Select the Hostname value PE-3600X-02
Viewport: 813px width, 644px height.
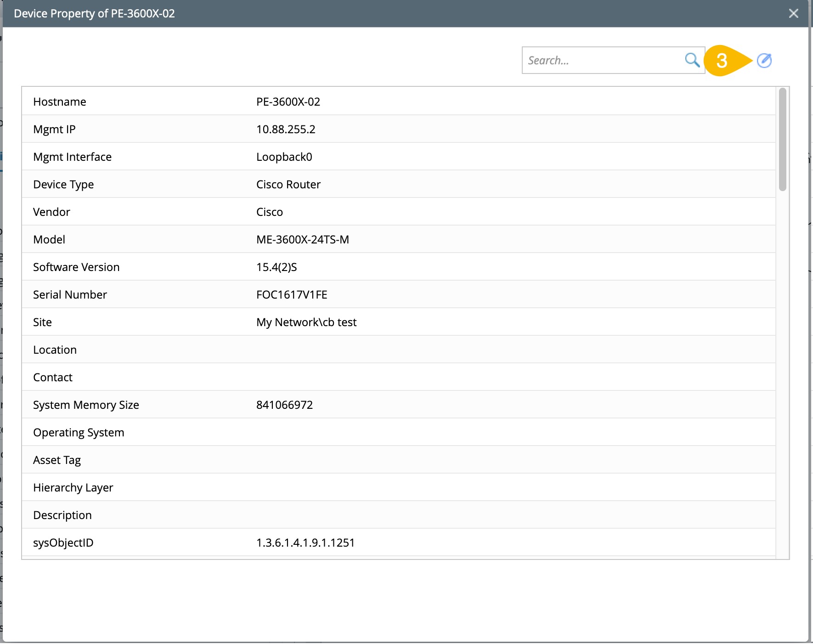288,102
